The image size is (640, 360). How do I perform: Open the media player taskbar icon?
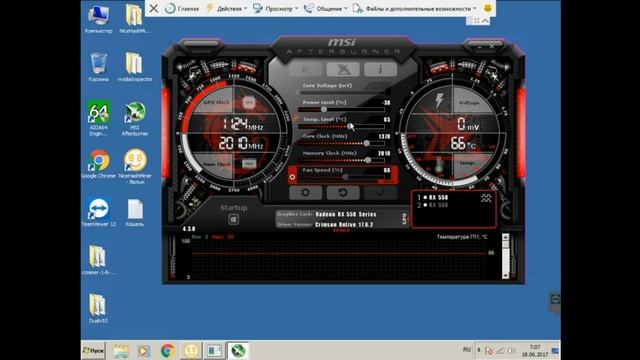point(144,351)
